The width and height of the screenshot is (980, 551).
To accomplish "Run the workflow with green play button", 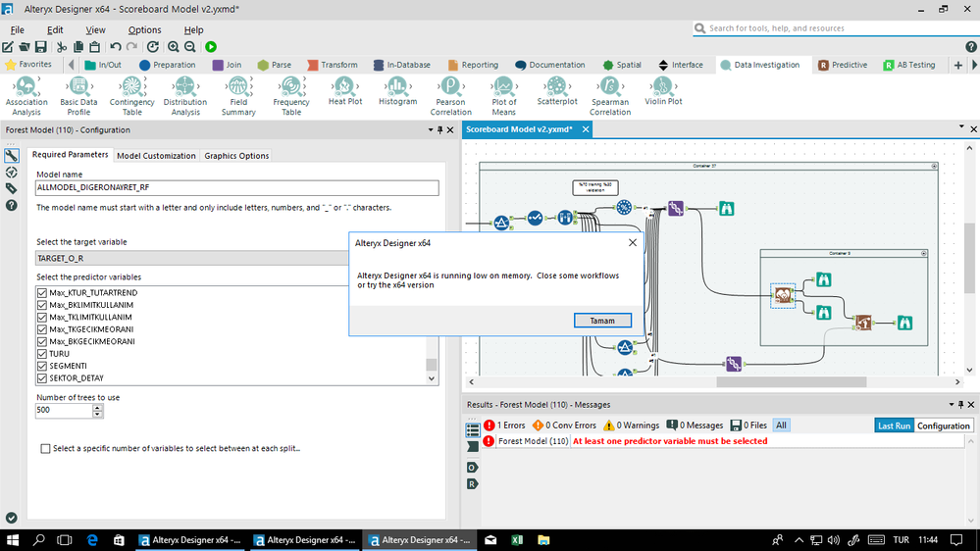I will point(211,47).
